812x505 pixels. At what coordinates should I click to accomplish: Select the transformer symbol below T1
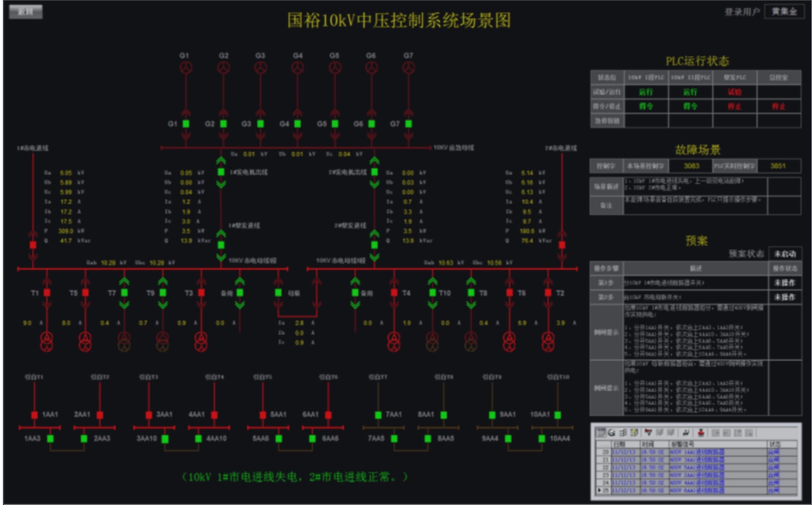pyautogui.click(x=47, y=342)
